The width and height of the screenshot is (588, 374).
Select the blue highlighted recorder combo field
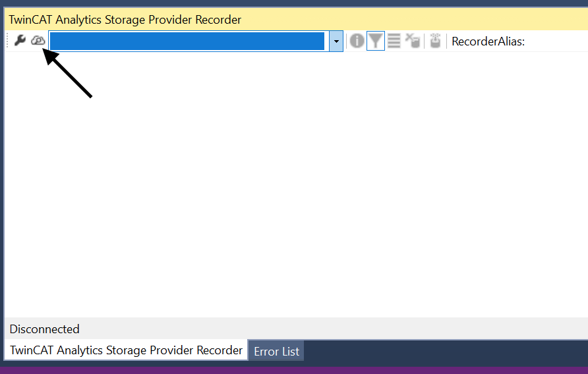tap(187, 41)
